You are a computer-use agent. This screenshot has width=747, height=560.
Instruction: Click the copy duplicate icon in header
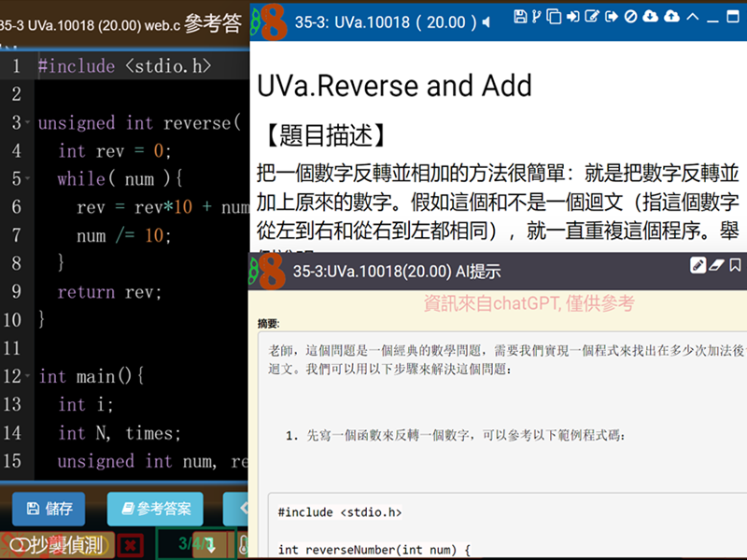(x=554, y=16)
